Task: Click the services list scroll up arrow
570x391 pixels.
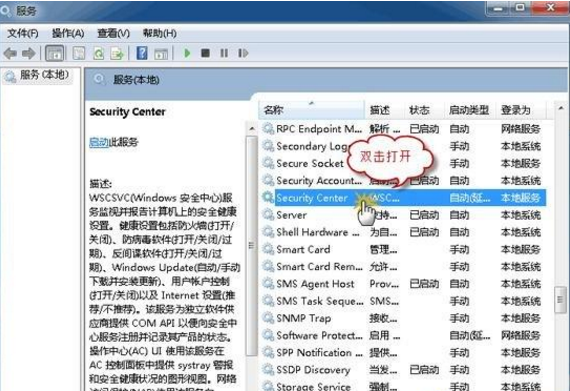Action: (x=560, y=108)
